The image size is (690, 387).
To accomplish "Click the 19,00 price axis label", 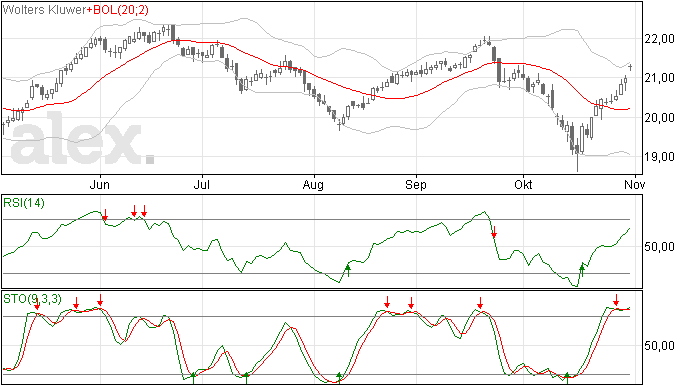I will (x=659, y=157).
